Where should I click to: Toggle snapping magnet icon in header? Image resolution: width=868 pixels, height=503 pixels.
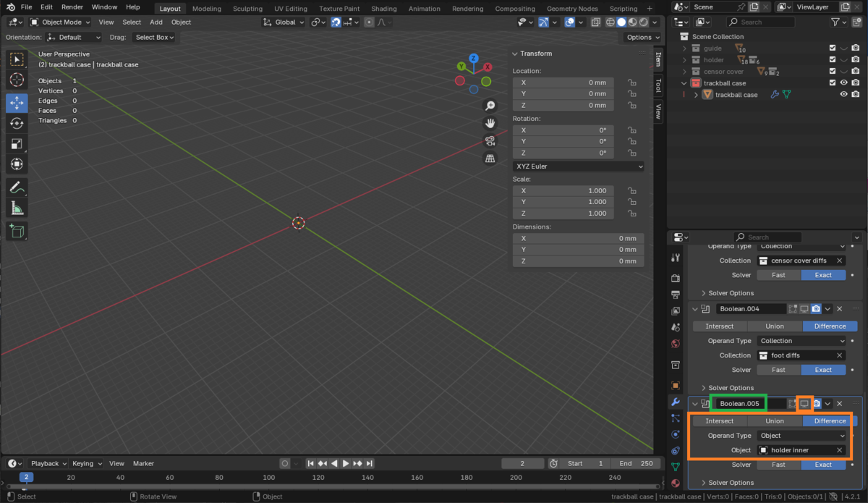click(336, 22)
